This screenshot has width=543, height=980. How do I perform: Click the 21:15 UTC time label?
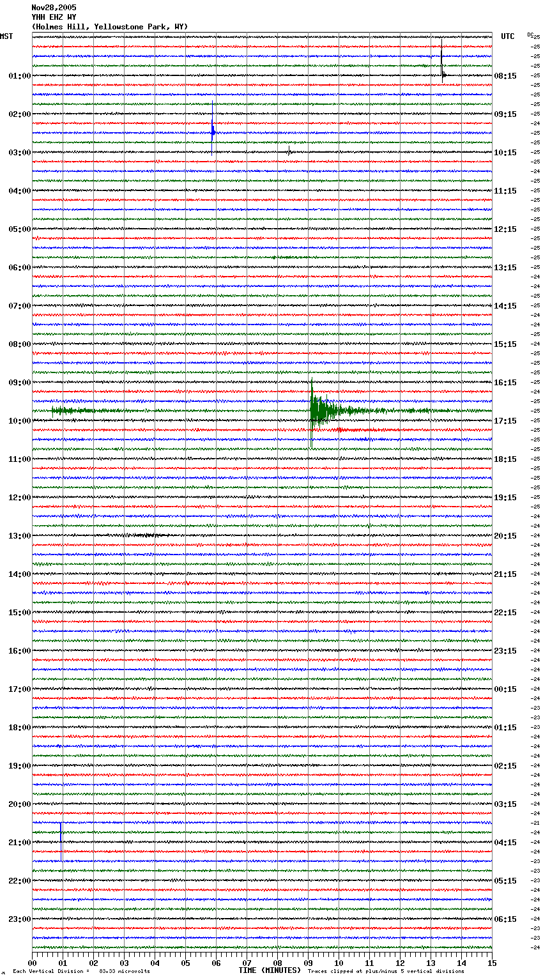click(505, 574)
